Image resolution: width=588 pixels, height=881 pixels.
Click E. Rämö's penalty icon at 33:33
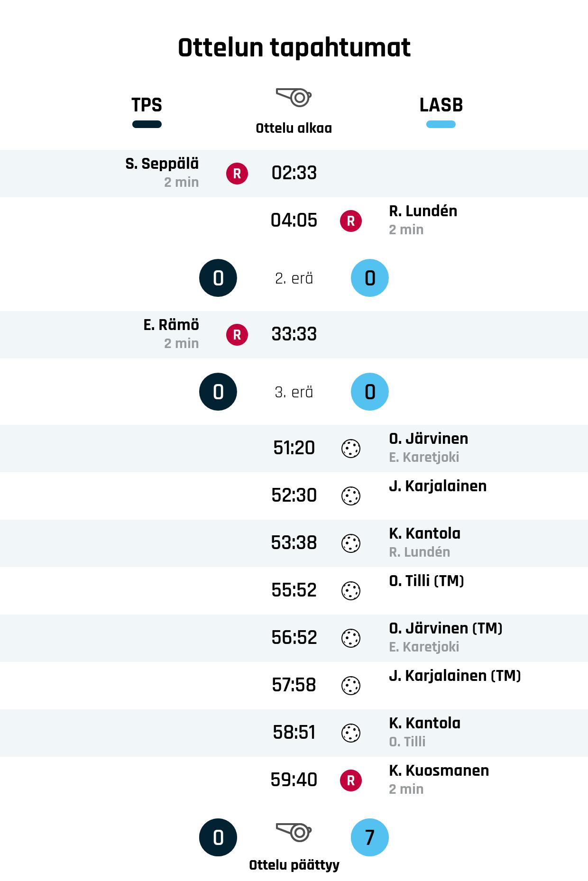[237, 335]
